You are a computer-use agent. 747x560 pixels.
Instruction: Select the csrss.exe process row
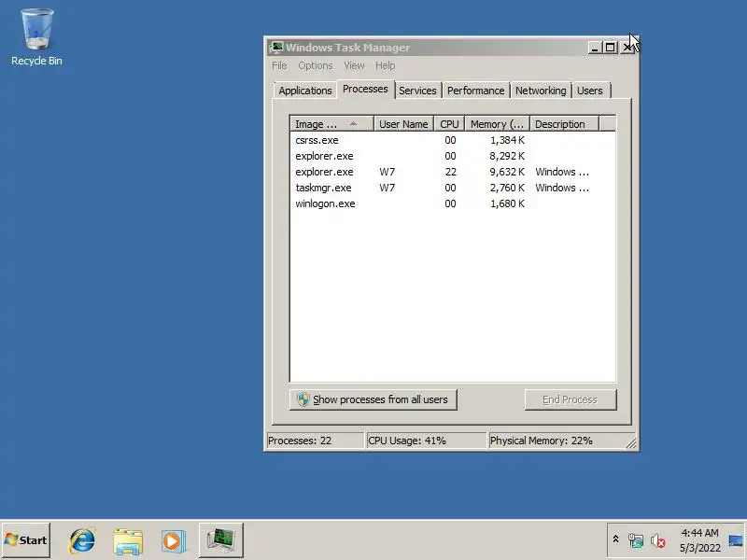[453, 141]
